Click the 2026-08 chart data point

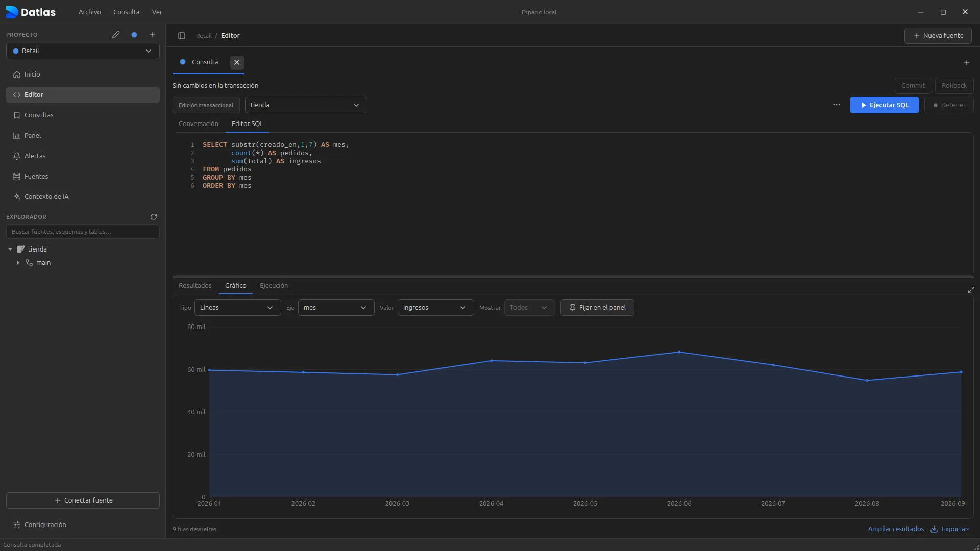867,381
